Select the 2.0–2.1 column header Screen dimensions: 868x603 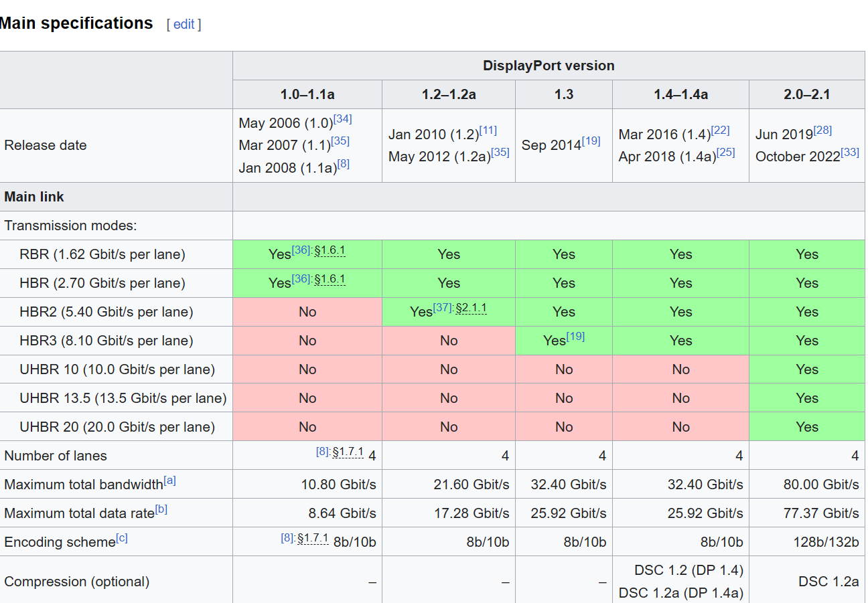[807, 94]
